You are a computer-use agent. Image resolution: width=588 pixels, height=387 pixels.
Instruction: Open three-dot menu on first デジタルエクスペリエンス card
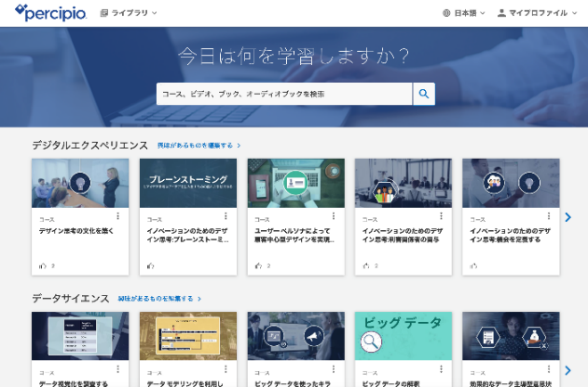click(118, 216)
